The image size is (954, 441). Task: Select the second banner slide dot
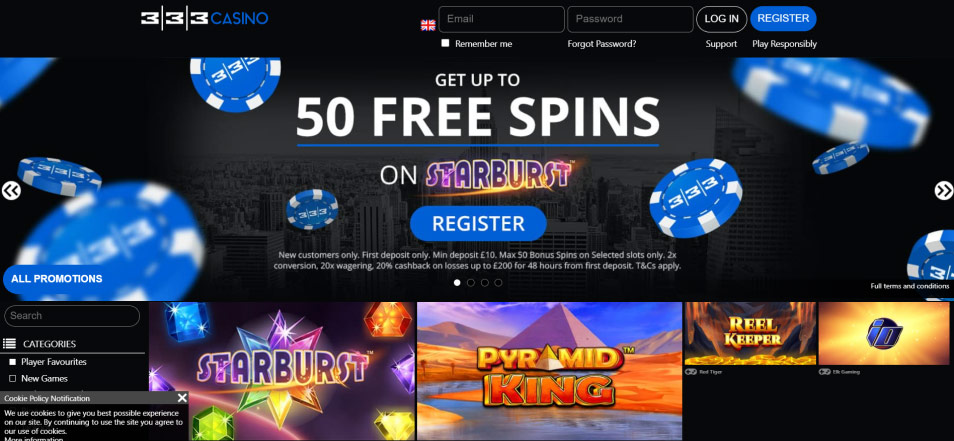pos(471,282)
